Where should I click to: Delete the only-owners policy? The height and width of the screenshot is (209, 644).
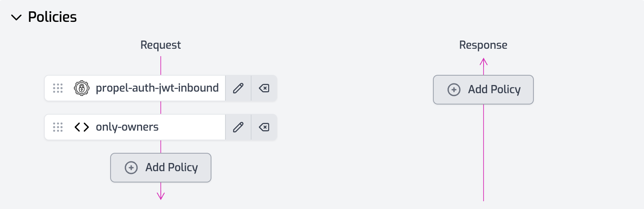coord(264,127)
